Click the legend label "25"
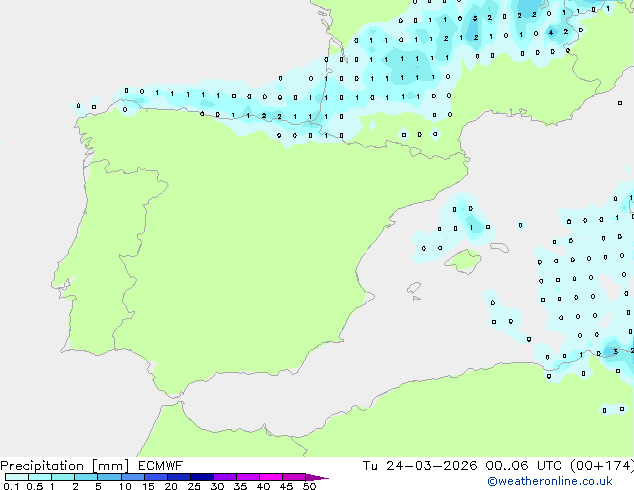 [x=194, y=486]
